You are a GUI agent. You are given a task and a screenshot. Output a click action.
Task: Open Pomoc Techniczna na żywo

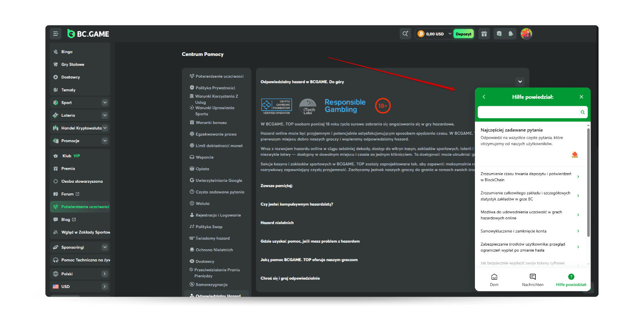[80, 260]
